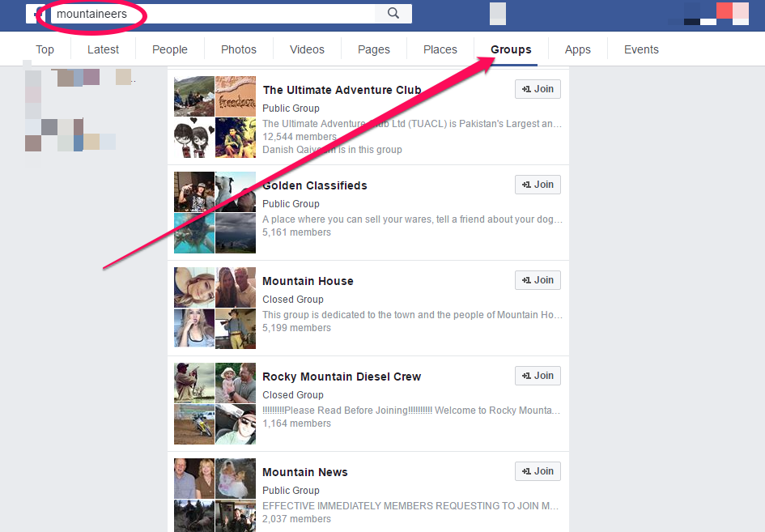Screen dimensions: 765x532
Task: Click the Mountain House photo collage
Action: point(215,308)
